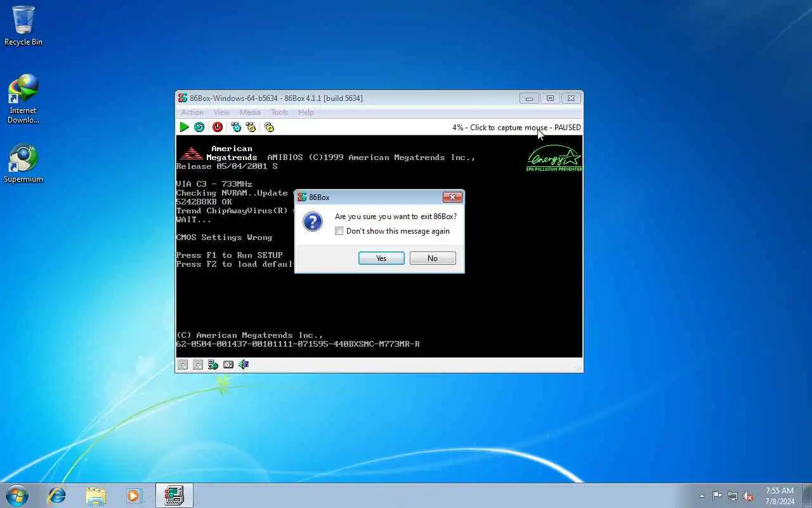Viewport: 812px width, 508px height.
Task: Click Action Center flag tray icon
Action: pos(717,496)
